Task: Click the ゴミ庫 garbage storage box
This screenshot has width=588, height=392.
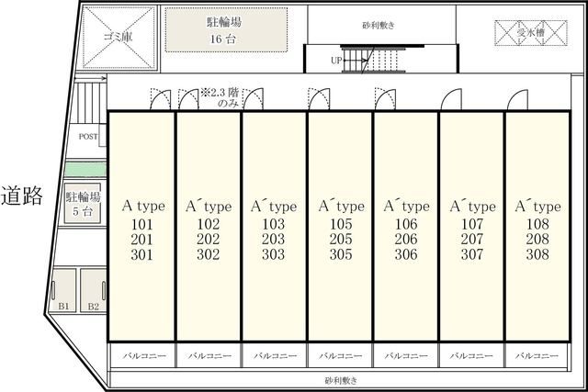Action: point(119,38)
